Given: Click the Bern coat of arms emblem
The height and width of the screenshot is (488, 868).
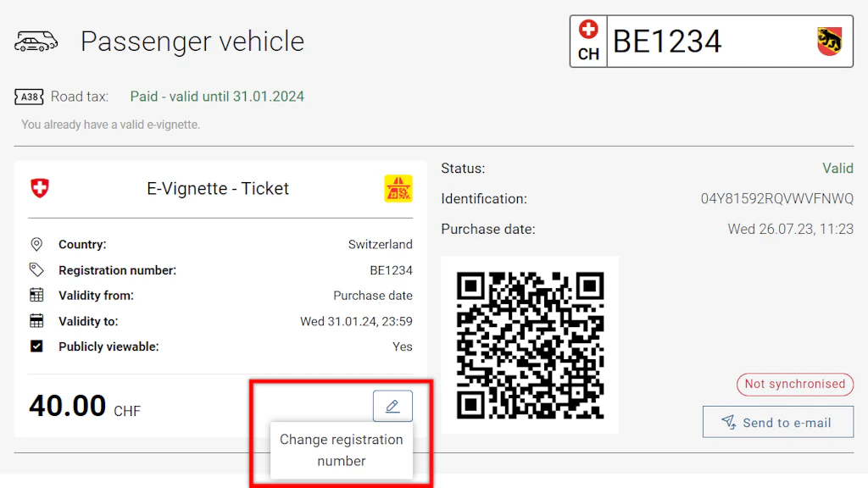Looking at the screenshot, I should point(828,39).
